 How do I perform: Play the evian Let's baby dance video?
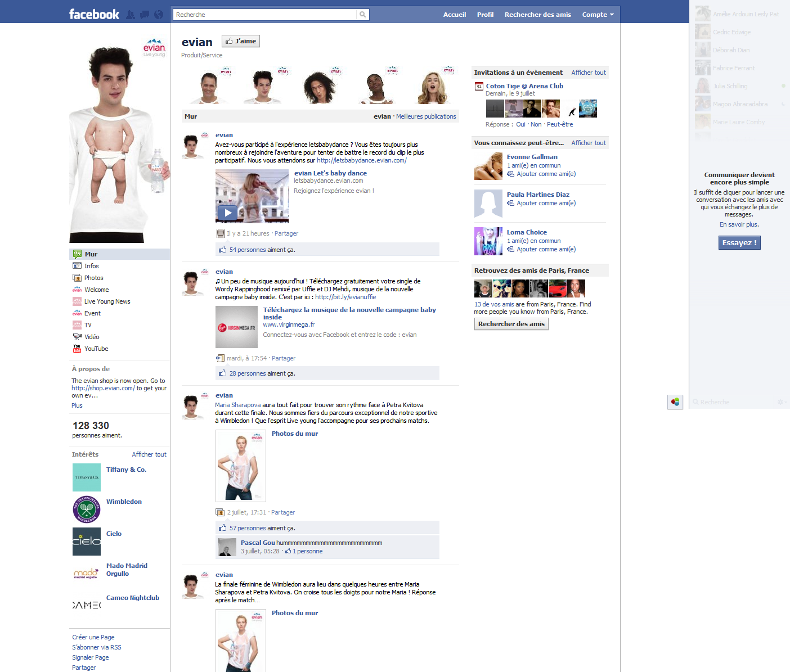click(x=227, y=213)
